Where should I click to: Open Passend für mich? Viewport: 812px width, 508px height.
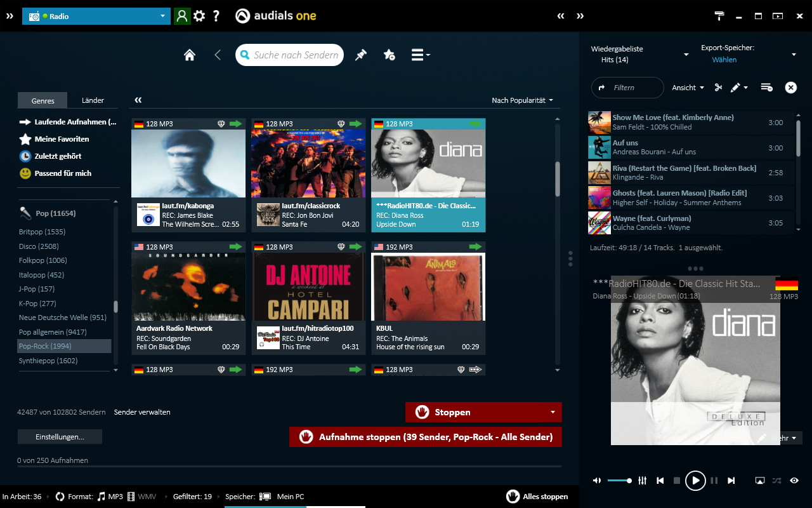[x=55, y=173]
